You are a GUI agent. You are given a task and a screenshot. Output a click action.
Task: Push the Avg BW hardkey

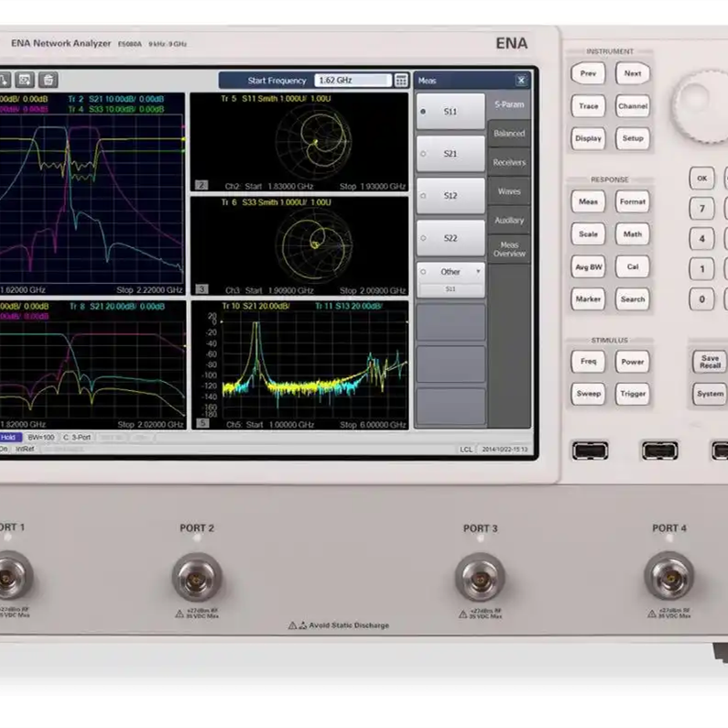588,267
